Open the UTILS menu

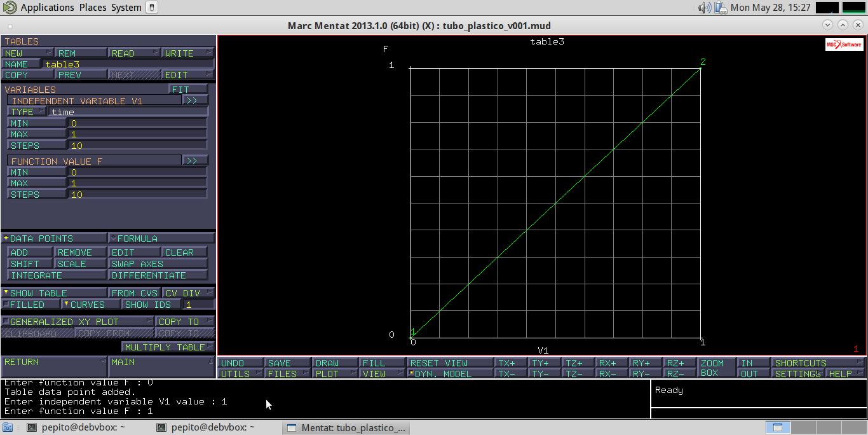coord(241,374)
